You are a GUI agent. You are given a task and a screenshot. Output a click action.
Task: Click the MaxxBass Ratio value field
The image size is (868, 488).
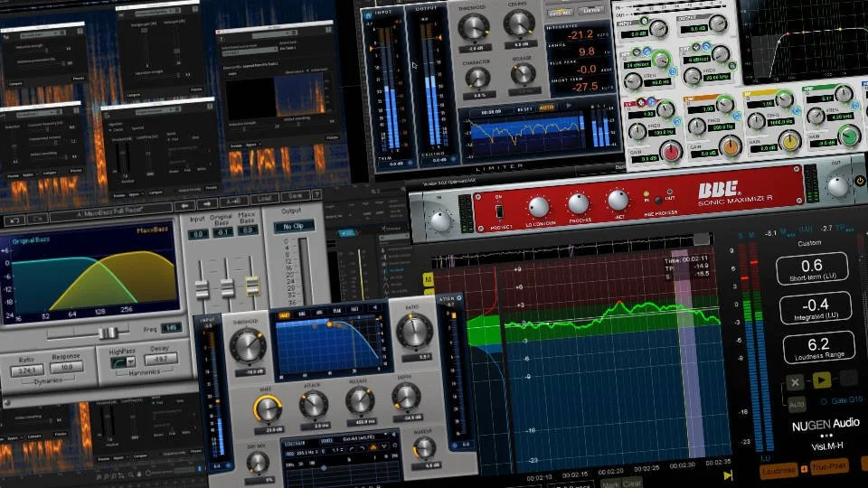tap(26, 371)
